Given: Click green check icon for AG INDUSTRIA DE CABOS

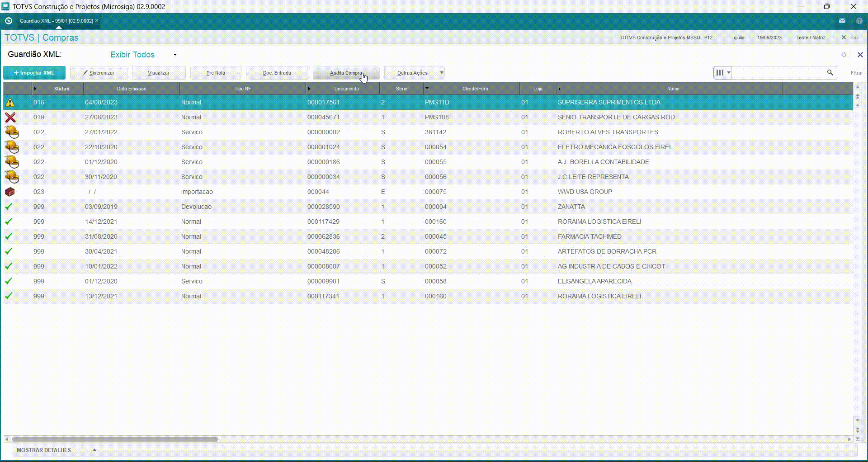Looking at the screenshot, I should (9, 266).
